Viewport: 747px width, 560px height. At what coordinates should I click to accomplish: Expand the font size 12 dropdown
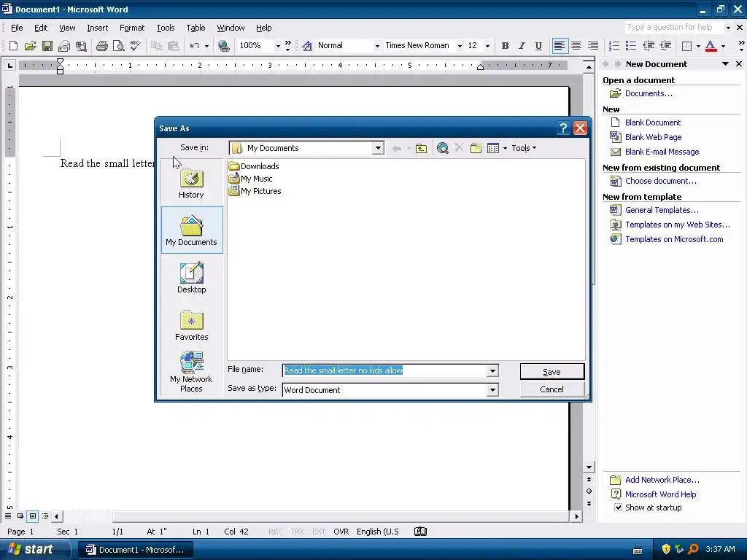click(x=487, y=46)
